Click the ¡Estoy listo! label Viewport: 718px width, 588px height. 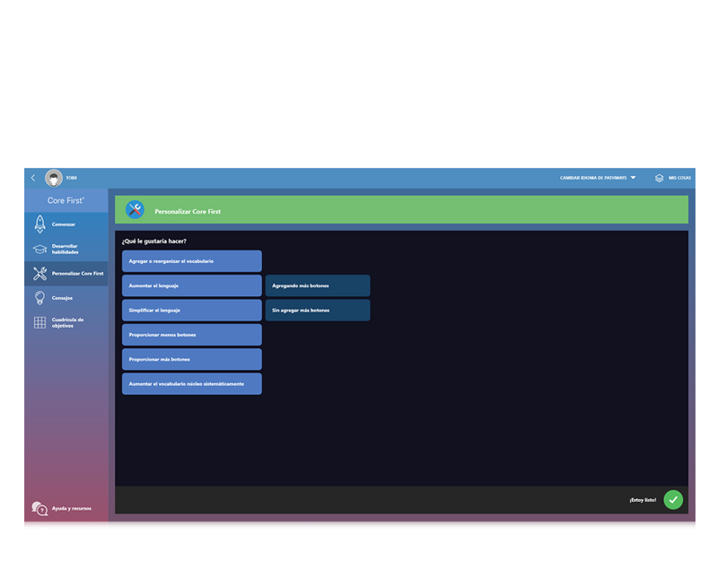click(643, 500)
